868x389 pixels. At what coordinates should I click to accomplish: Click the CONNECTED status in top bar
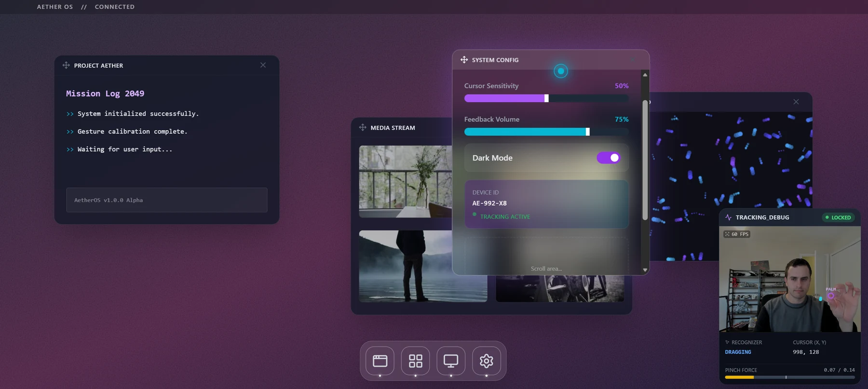(115, 7)
